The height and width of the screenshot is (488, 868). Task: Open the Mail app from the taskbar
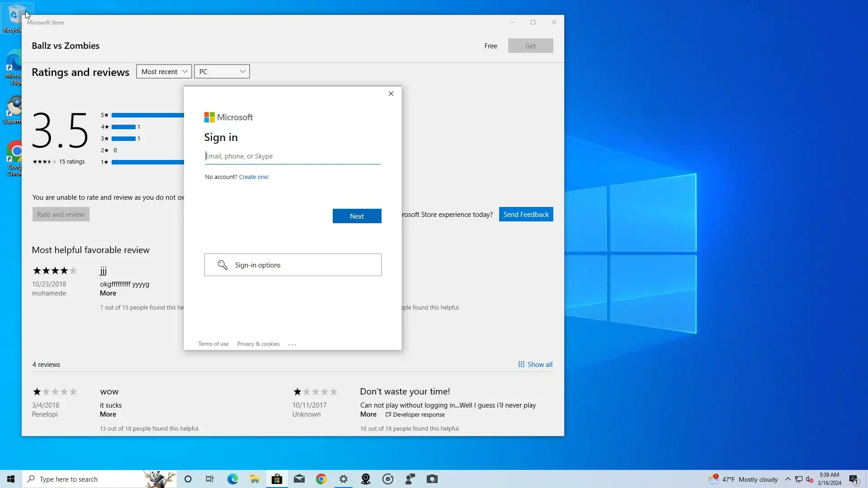click(299, 479)
